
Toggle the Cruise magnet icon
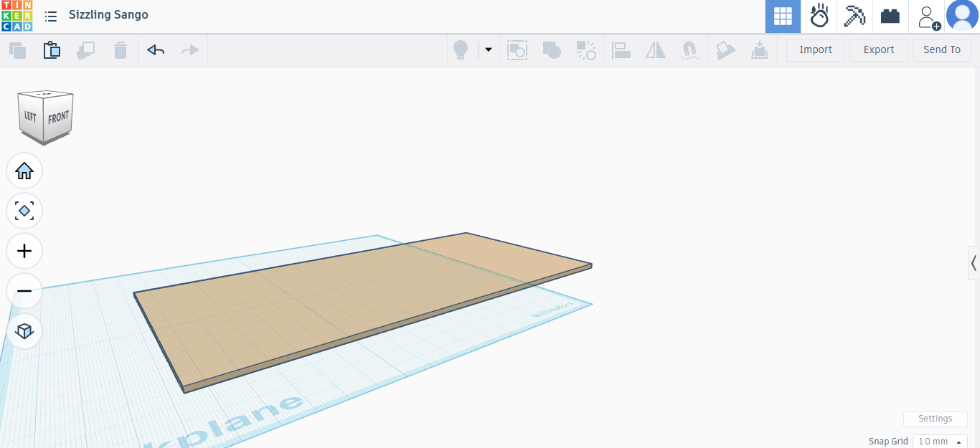[690, 50]
